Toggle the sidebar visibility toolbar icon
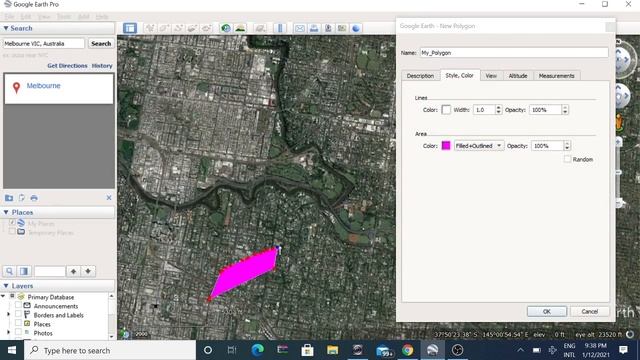 130,28
